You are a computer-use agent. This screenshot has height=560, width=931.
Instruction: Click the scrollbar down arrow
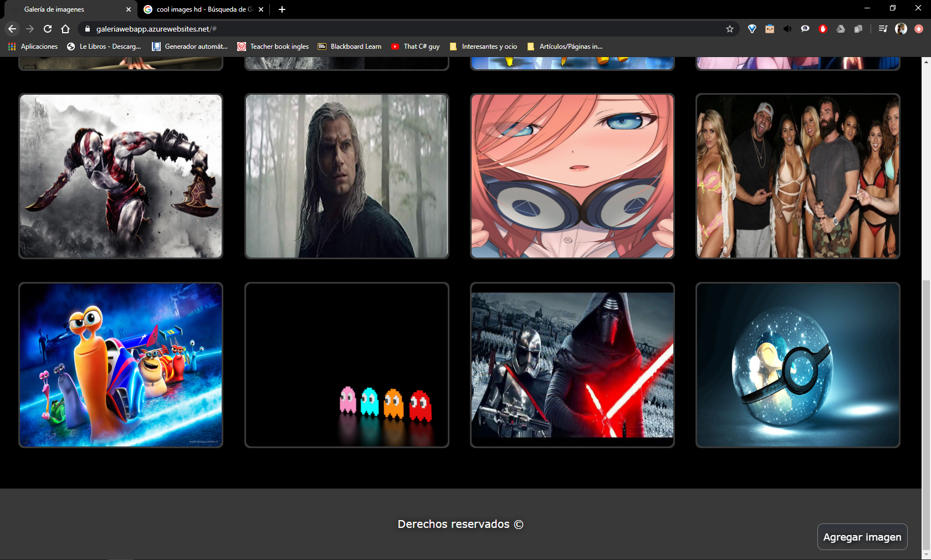[926, 555]
